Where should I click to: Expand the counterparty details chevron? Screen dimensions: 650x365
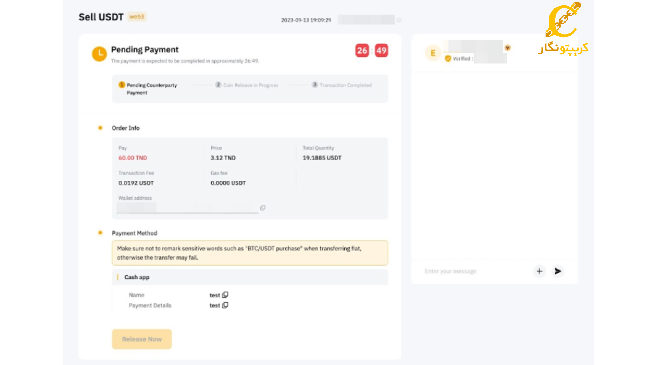(x=507, y=48)
